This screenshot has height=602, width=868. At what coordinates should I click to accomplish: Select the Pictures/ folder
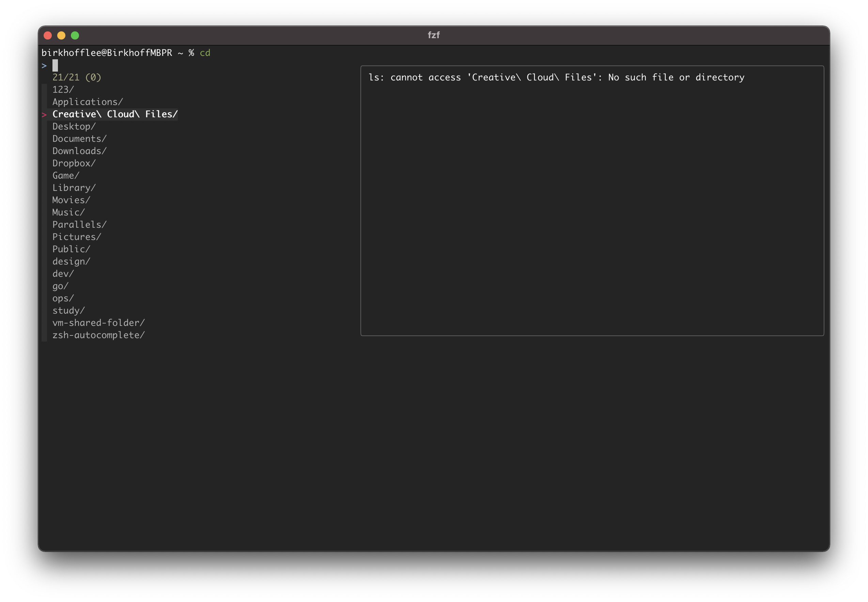point(76,237)
